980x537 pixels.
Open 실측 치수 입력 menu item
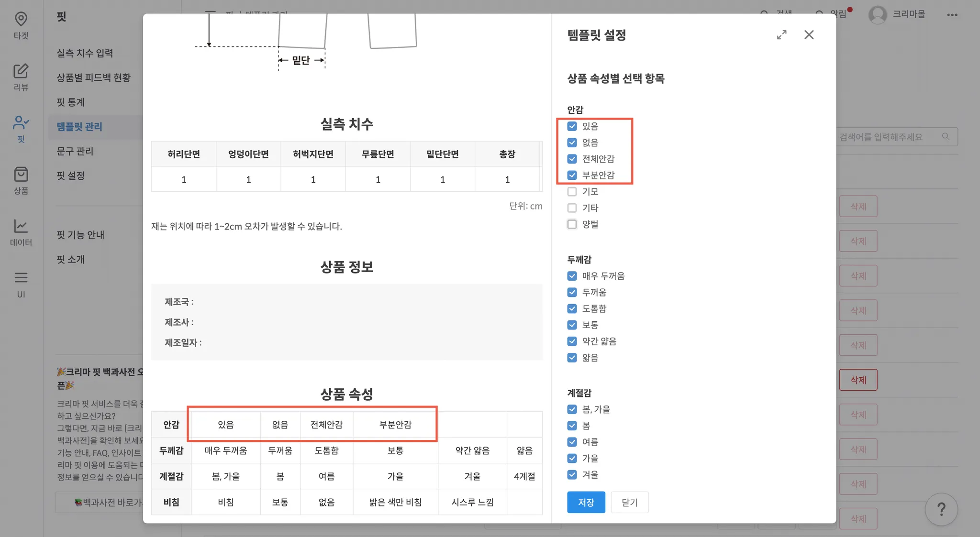[x=85, y=53]
